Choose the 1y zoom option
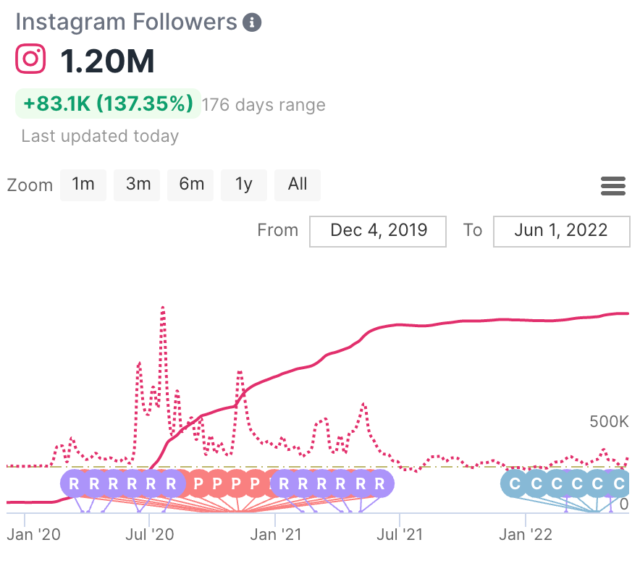Image resolution: width=640 pixels, height=566 pixels. 244,184
